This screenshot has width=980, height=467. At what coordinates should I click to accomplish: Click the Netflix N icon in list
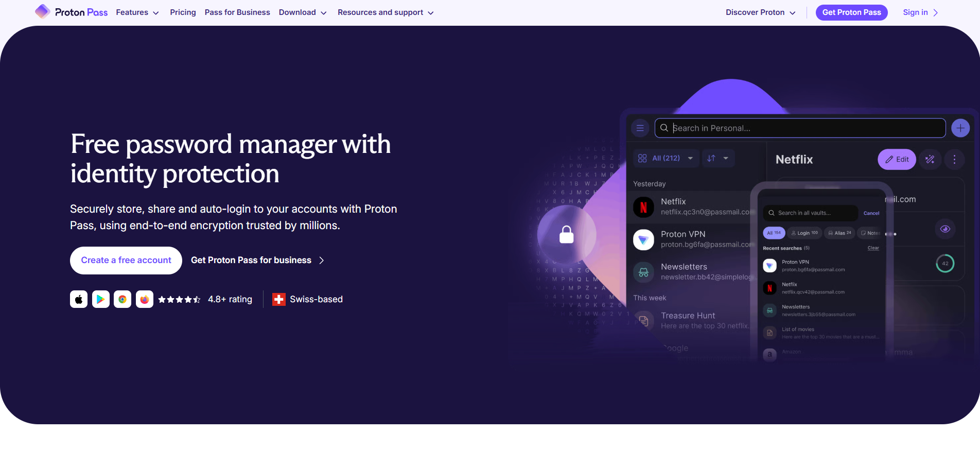coord(643,207)
